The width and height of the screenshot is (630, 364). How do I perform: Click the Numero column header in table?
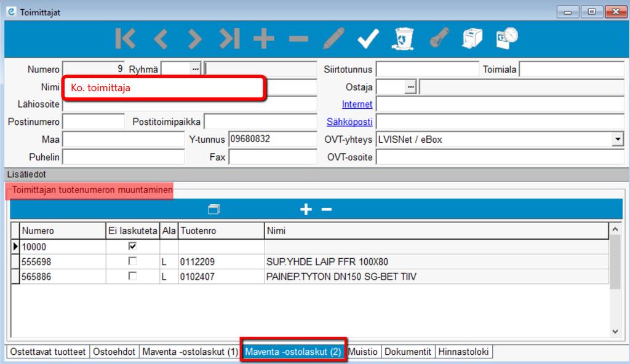62,231
